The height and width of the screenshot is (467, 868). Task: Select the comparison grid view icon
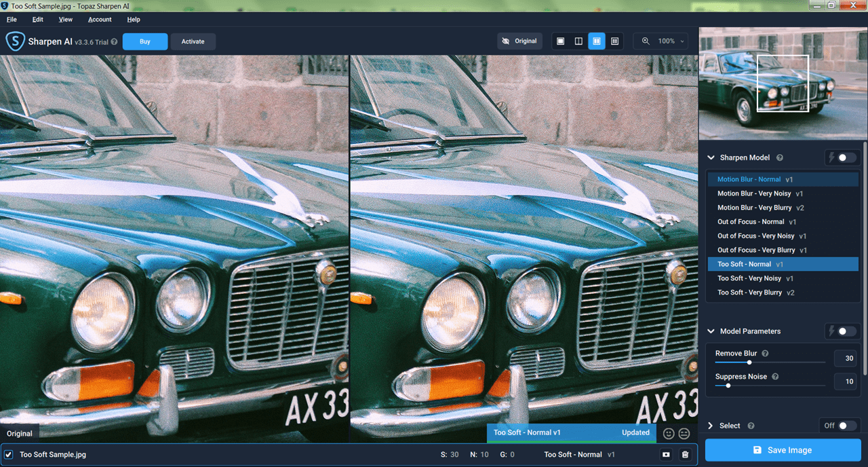click(x=615, y=41)
